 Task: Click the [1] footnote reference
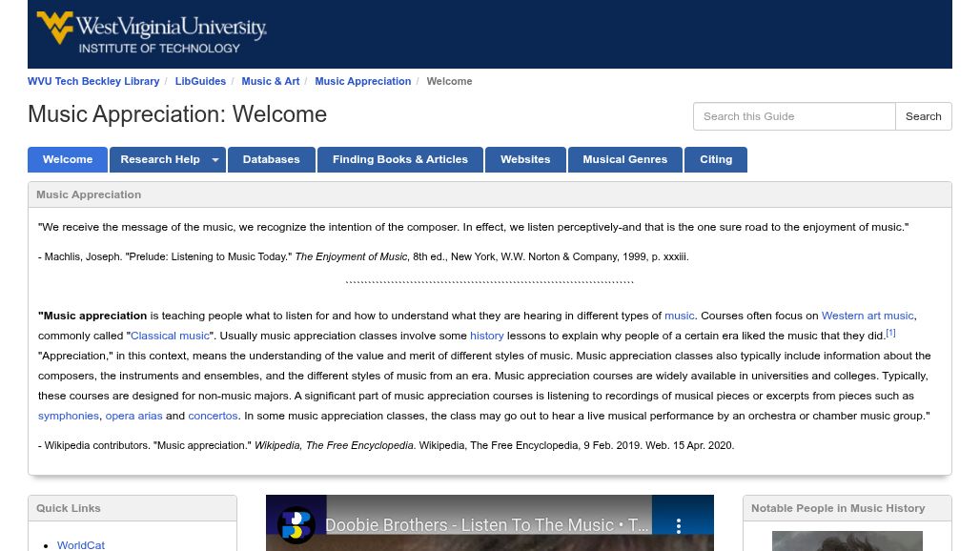890,333
